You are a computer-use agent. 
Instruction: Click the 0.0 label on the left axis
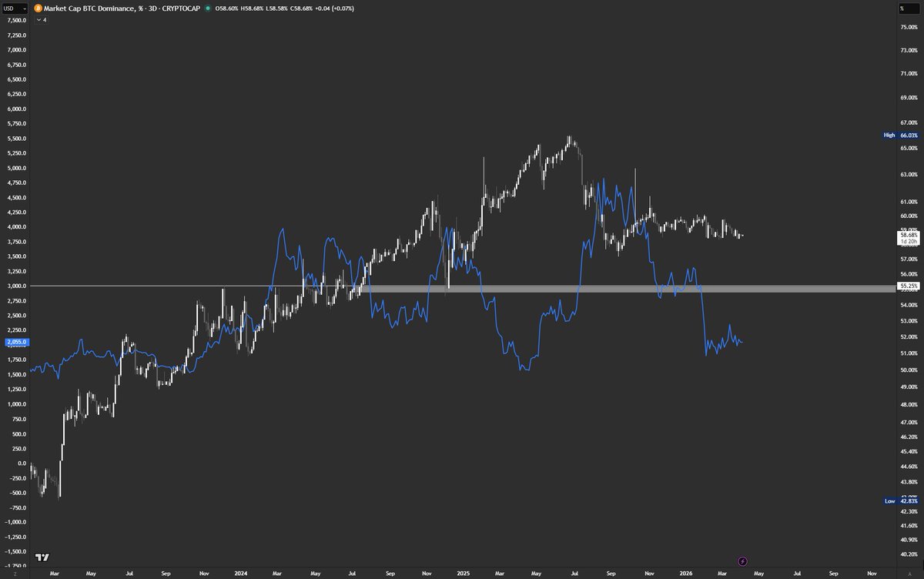click(22, 463)
